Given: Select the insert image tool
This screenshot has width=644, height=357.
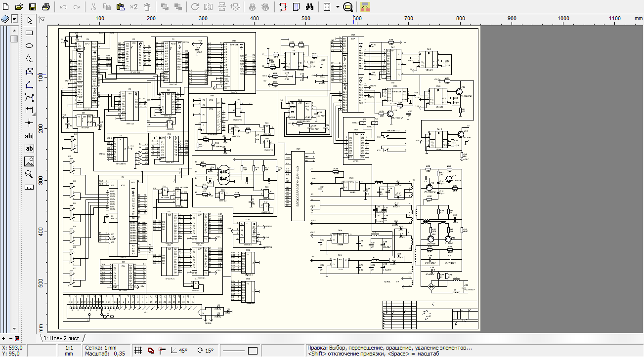Looking at the screenshot, I should [29, 161].
